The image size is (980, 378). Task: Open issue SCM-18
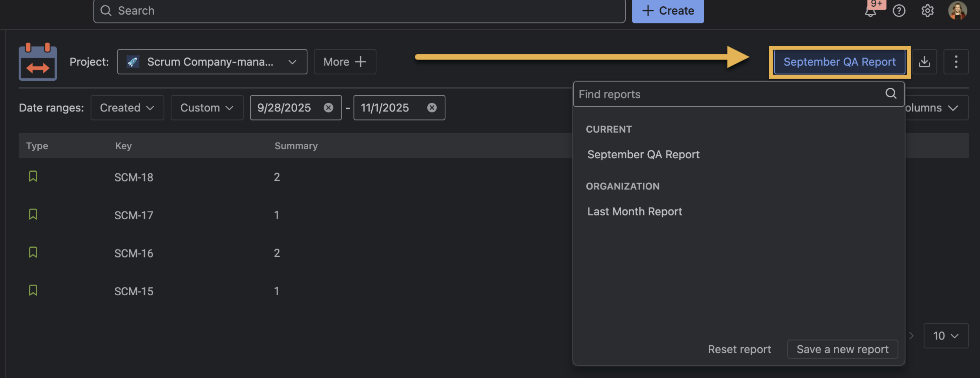pos(134,177)
